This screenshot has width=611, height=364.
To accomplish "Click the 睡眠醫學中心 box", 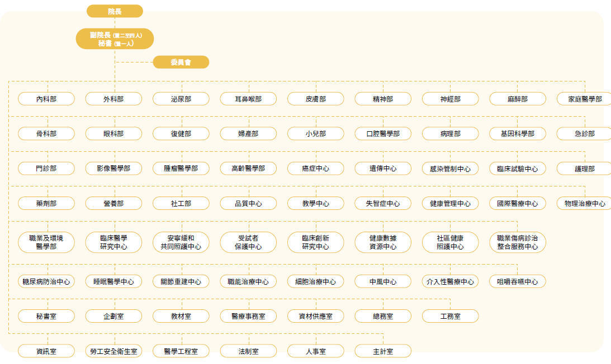I will tap(114, 281).
